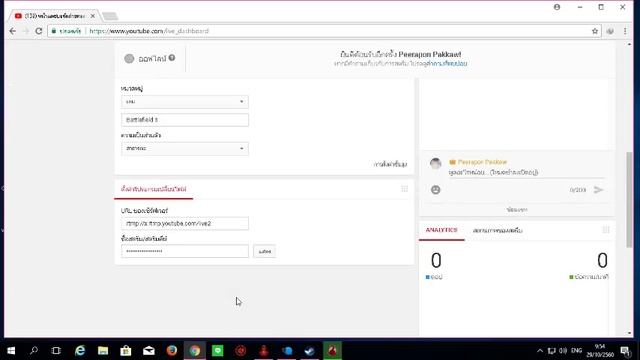Screen dimensions: 640x360
Task: Open the category dropdown under the first label
Action: point(184,102)
